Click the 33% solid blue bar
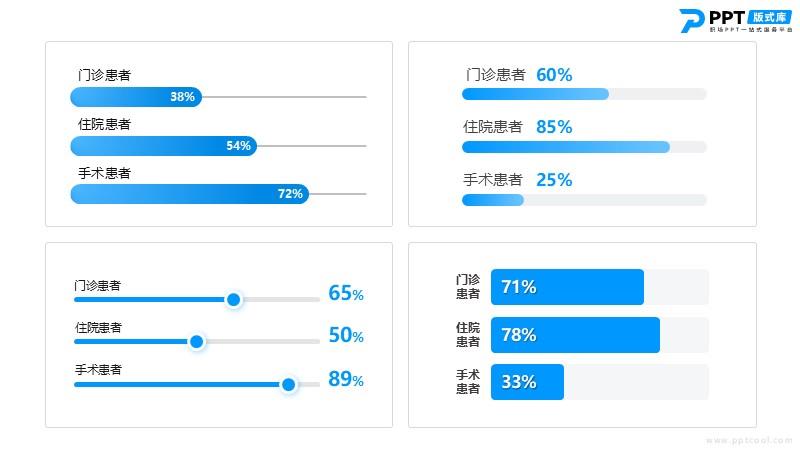 [528, 382]
